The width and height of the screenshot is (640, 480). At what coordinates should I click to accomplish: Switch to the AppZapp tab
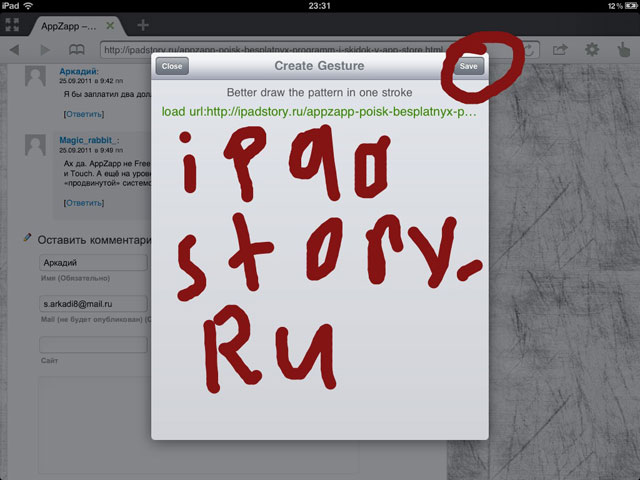(x=68, y=24)
